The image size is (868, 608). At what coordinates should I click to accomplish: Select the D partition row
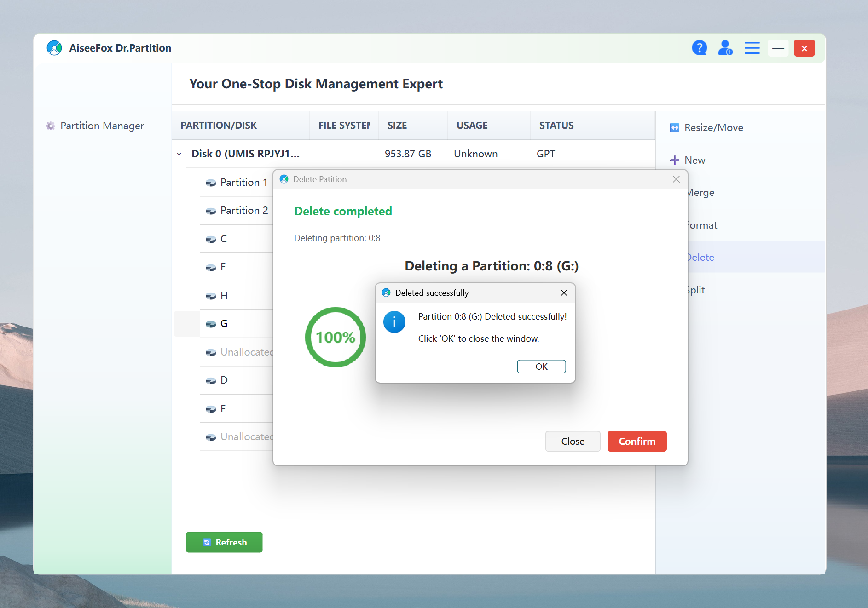click(236, 380)
